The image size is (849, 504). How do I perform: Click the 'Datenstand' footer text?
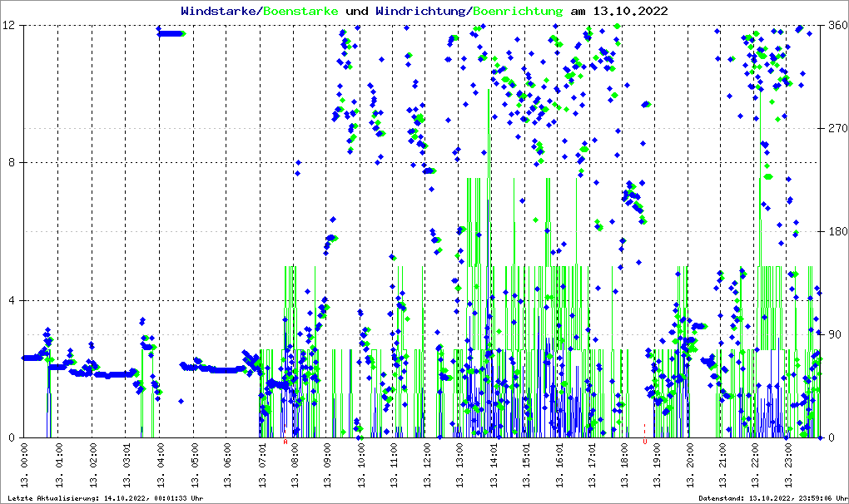point(772,498)
